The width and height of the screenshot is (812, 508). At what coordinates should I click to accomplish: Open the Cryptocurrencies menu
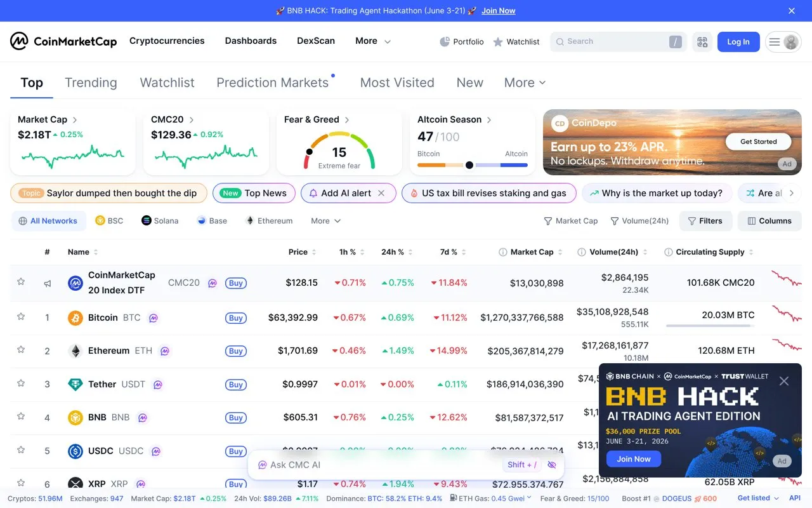click(167, 41)
